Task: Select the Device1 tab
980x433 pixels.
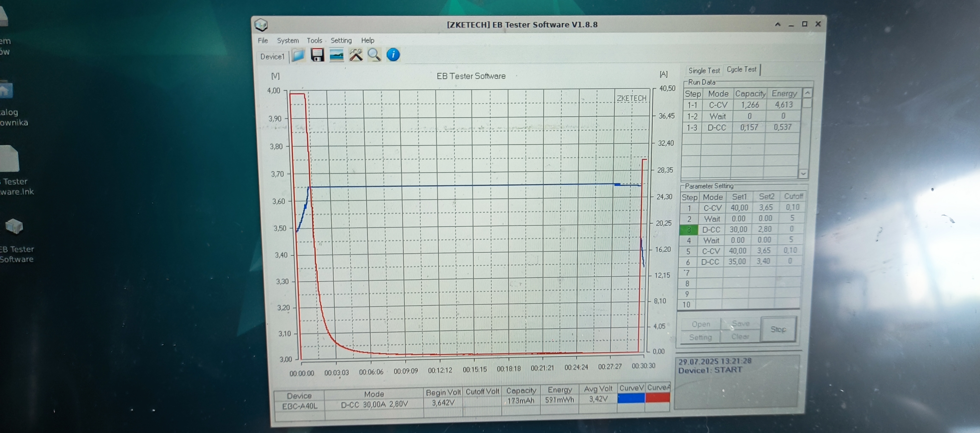Action: click(x=272, y=57)
